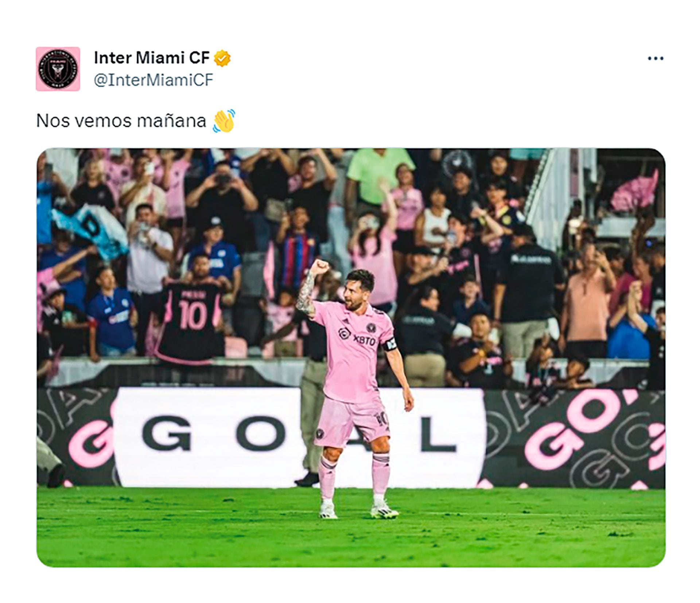Image resolution: width=700 pixels, height=603 pixels.
Task: Click the tweet text "Nos vemos mañana"
Action: 121,121
